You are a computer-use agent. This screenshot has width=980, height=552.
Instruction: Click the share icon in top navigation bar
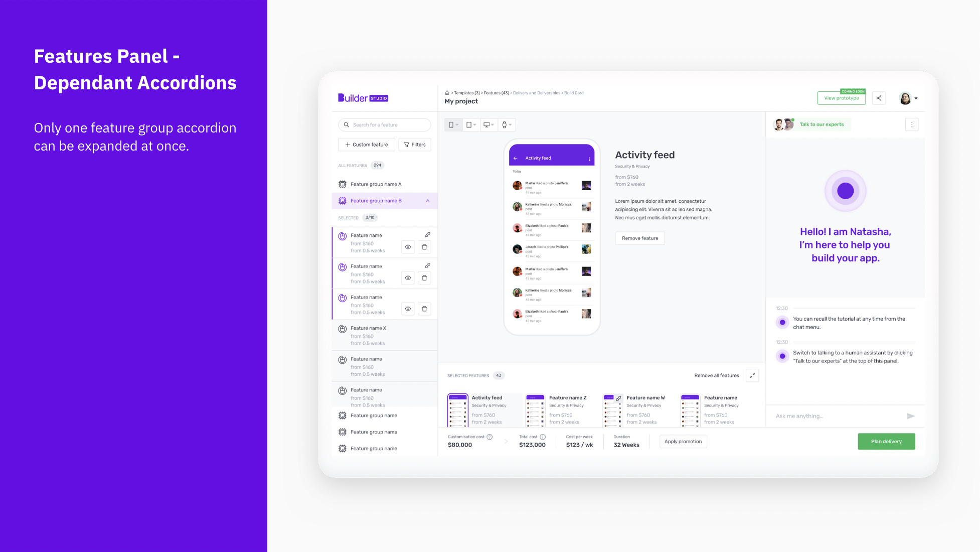coord(879,98)
